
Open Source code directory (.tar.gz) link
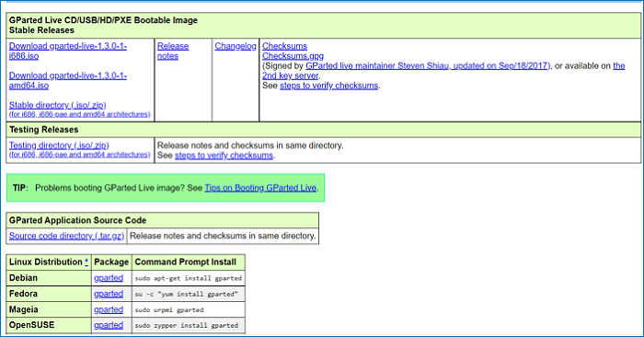66,236
